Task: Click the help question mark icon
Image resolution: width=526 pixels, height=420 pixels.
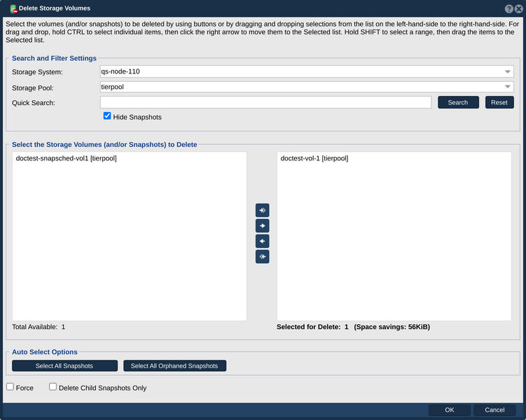Action: (x=508, y=8)
